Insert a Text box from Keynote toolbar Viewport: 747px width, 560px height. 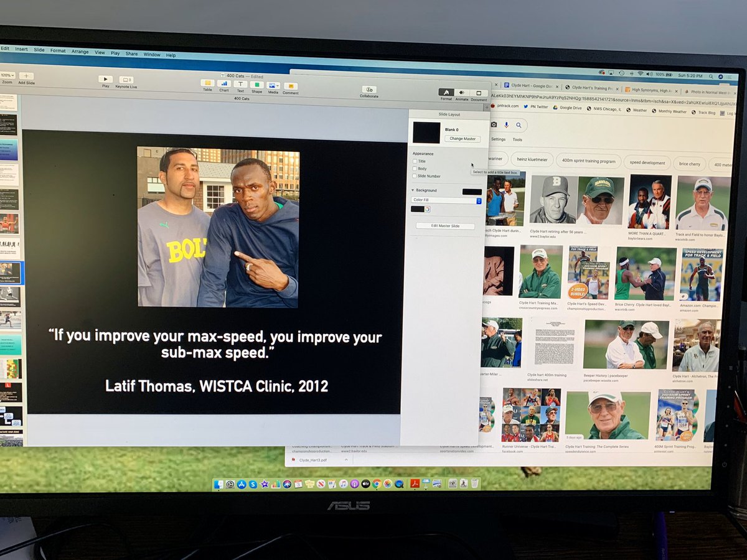click(240, 85)
